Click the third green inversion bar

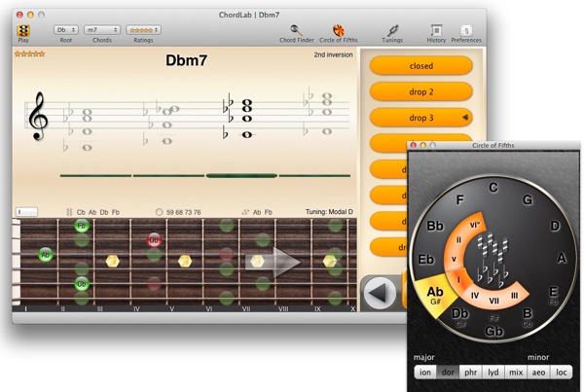point(241,176)
